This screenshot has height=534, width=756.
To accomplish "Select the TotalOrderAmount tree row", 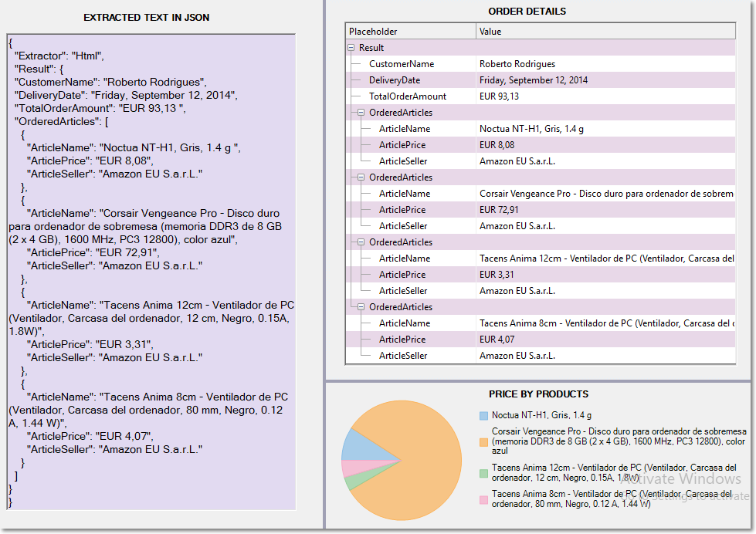I will (x=408, y=96).
